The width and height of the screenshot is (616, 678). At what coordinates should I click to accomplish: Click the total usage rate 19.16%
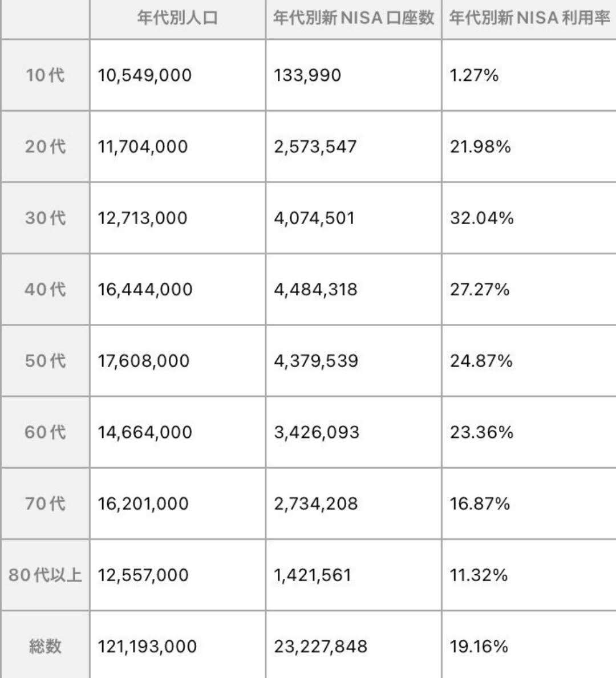tap(479, 647)
